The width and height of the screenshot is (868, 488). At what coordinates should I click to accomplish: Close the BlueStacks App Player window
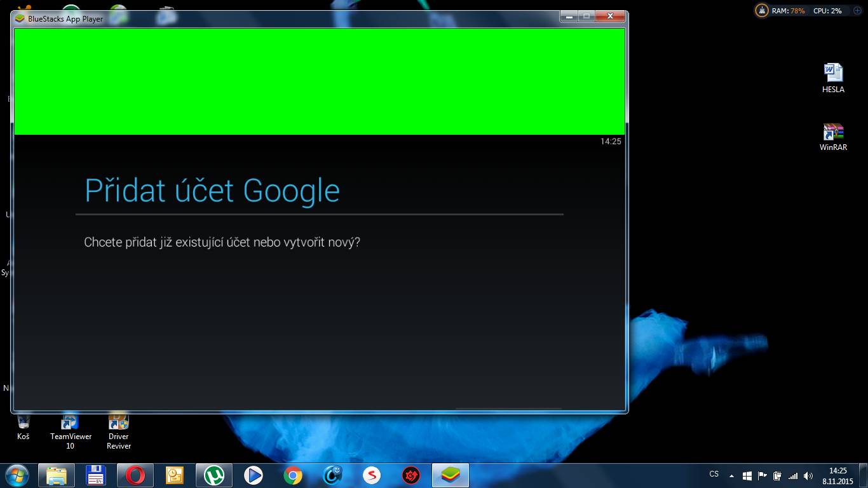[x=611, y=17]
